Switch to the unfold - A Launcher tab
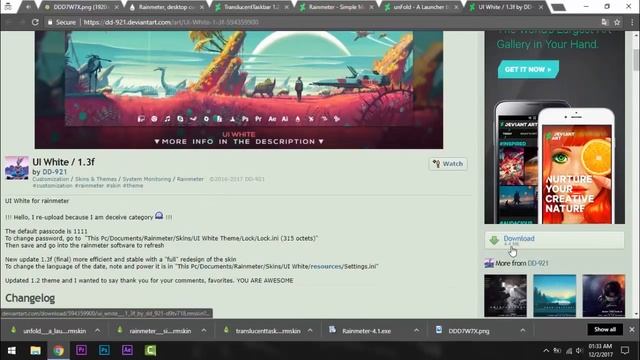 point(420,7)
